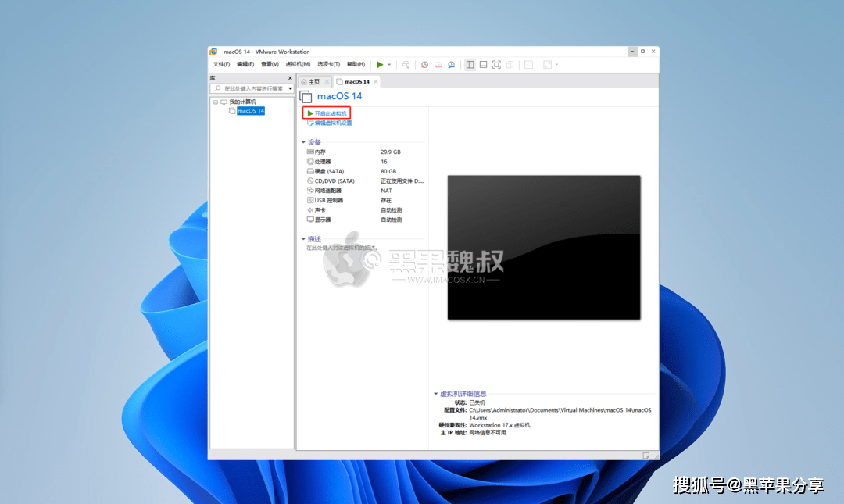
Task: Click the memory chip icon beside 内存
Action: 310,152
